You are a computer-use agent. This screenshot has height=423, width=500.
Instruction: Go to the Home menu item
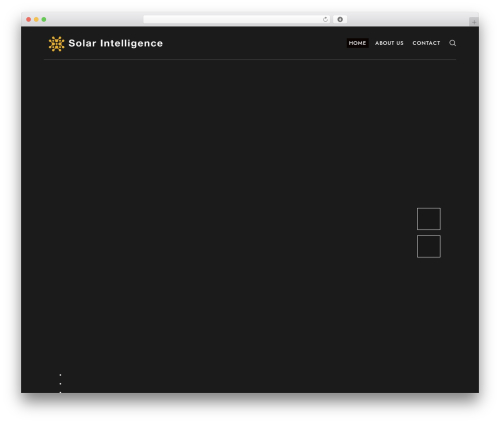[357, 43]
